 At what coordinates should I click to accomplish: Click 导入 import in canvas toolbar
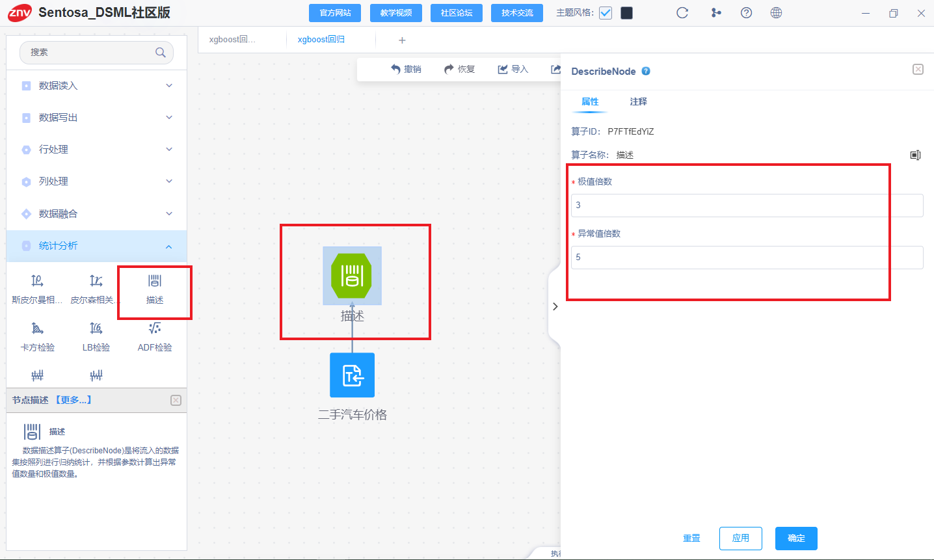click(x=513, y=69)
